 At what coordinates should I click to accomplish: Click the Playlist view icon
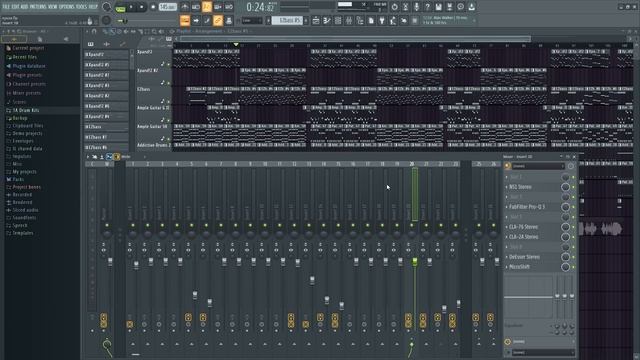coord(316,20)
